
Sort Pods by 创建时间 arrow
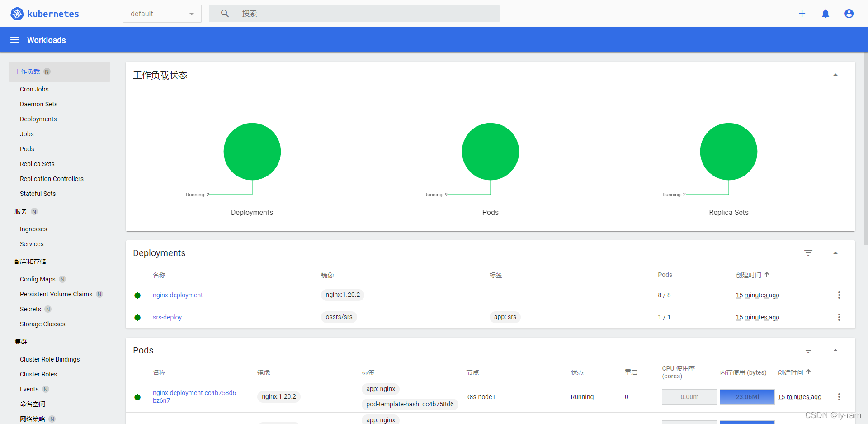808,372
